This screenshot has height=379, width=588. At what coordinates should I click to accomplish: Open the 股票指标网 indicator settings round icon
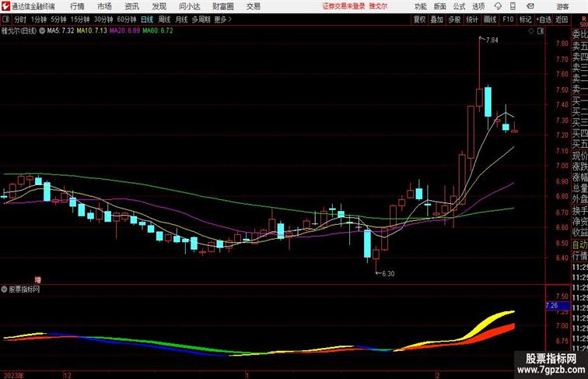point(4,290)
